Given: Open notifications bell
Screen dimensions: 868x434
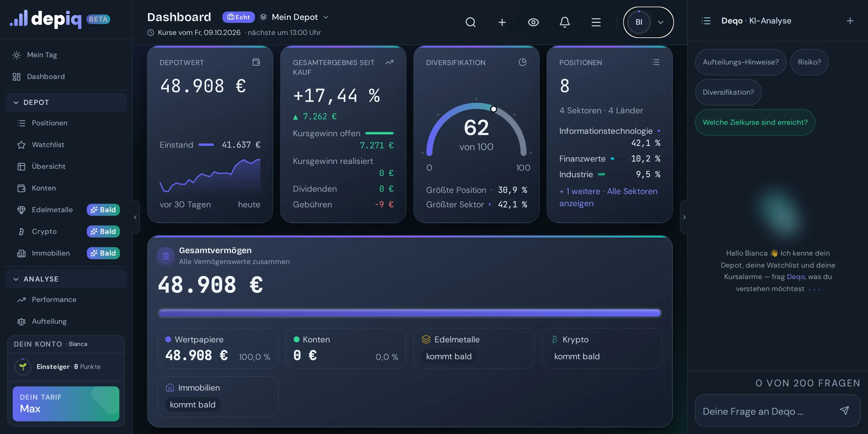Looking at the screenshot, I should pos(565,22).
